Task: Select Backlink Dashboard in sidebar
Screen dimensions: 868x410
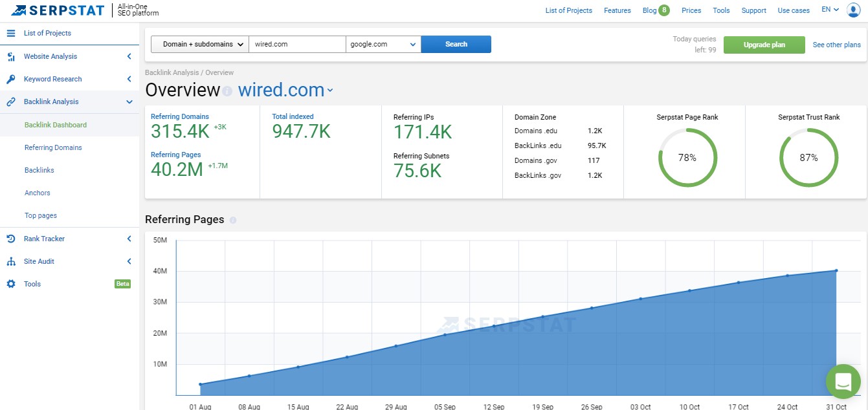Action: pyautogui.click(x=56, y=125)
